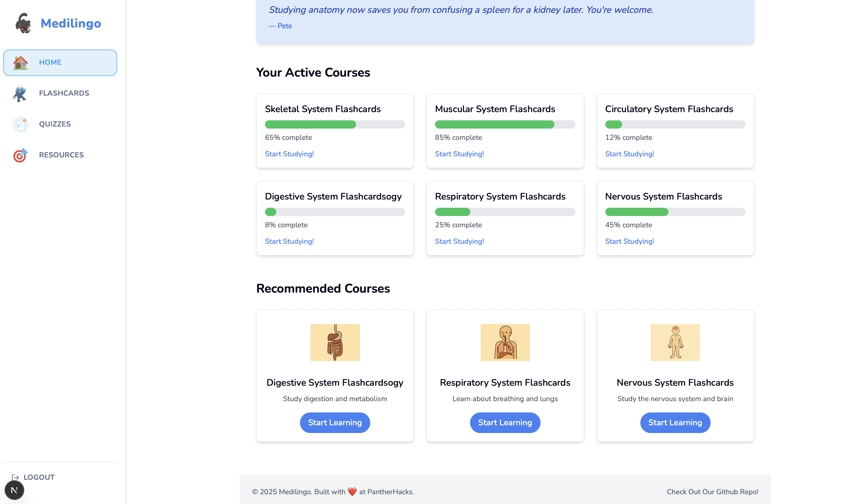Click the Muscular System 85% progress bar
866x504 pixels.
click(x=505, y=124)
